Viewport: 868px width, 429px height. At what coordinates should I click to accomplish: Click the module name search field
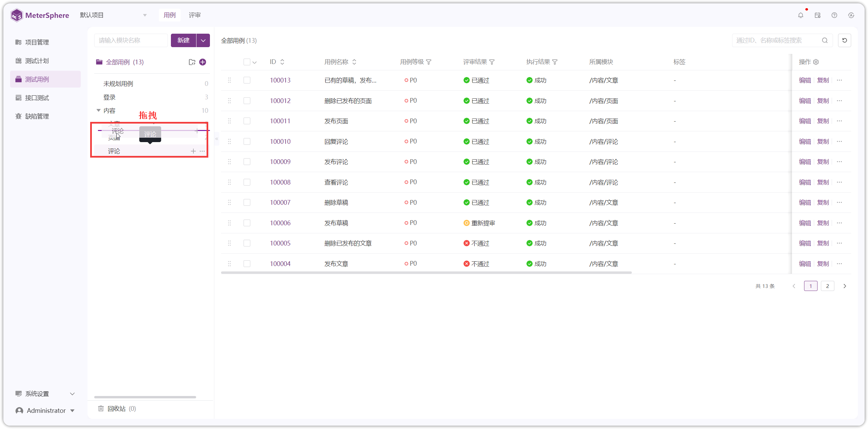tap(131, 40)
